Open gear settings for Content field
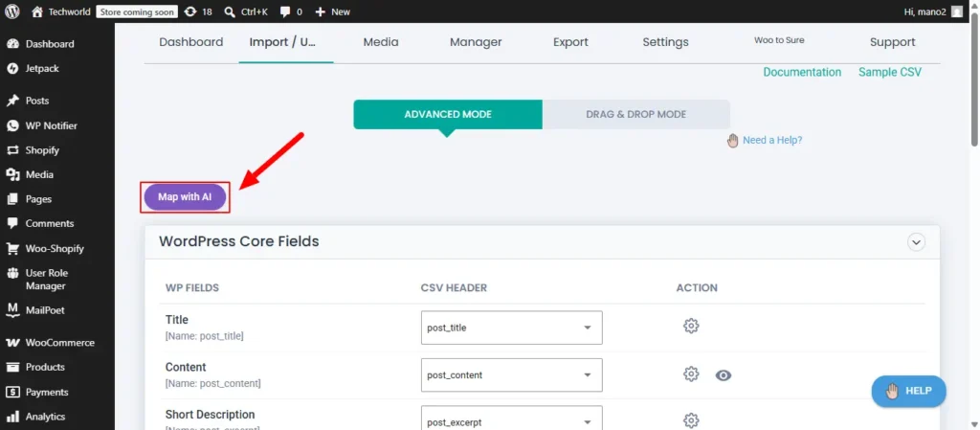The width and height of the screenshot is (980, 430). [x=691, y=373]
